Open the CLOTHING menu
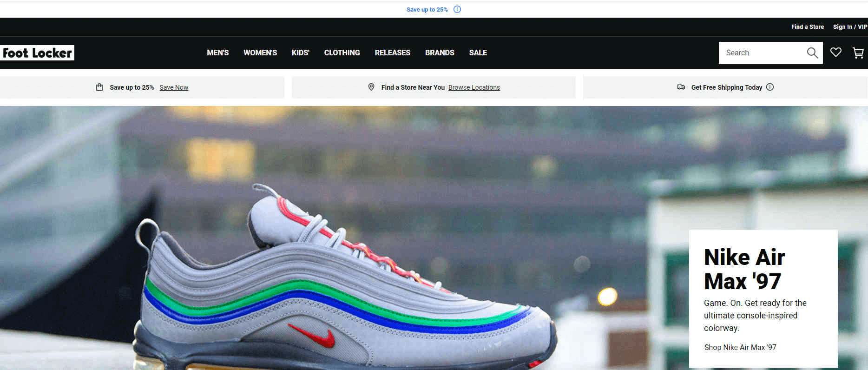The image size is (868, 370). click(x=342, y=53)
